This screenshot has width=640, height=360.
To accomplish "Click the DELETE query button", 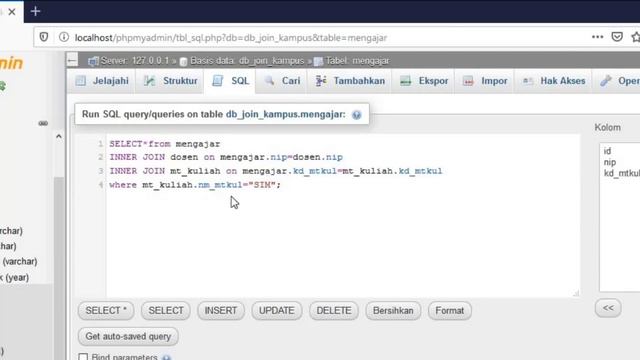I will pos(334,311).
